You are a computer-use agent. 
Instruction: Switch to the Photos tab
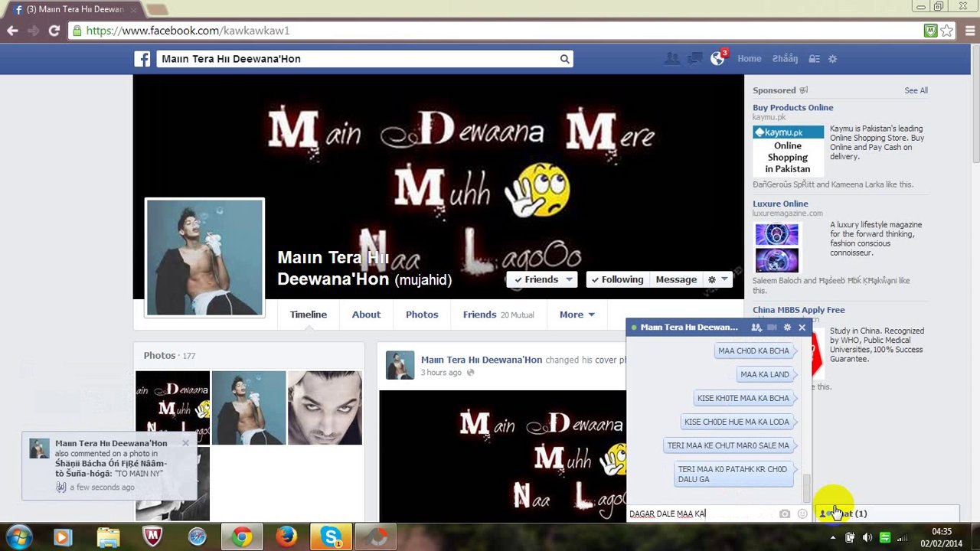point(422,315)
